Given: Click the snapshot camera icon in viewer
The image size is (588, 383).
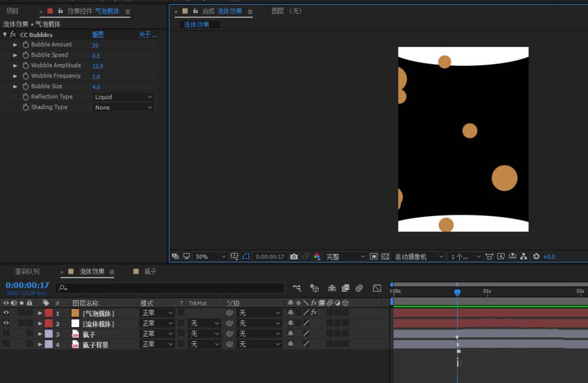Looking at the screenshot, I should (294, 257).
